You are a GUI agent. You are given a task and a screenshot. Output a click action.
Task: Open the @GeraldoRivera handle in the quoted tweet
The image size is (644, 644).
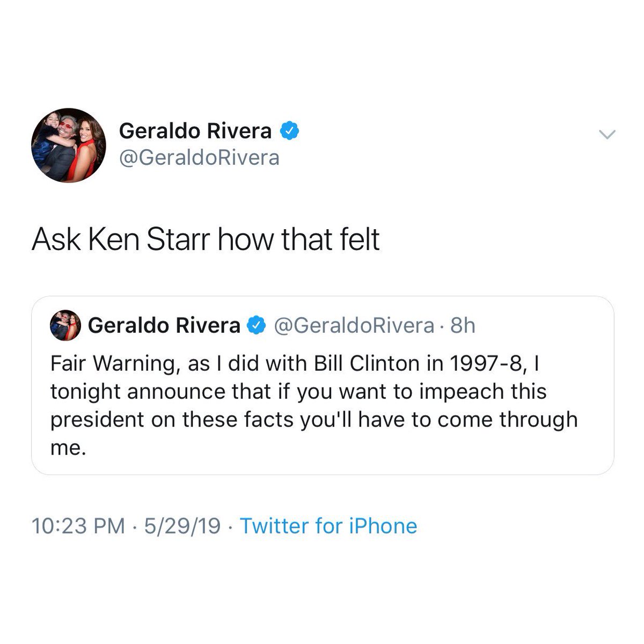click(x=354, y=325)
